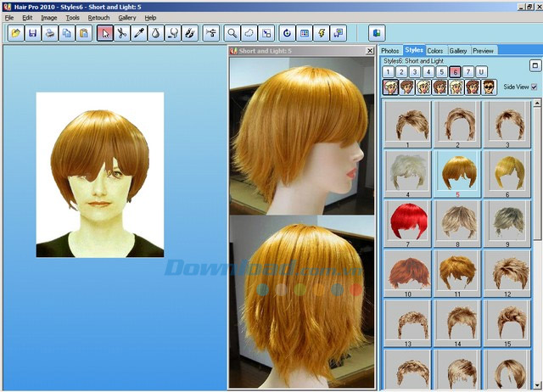This screenshot has height=392, width=543.
Task: Pick selected hairstyle thumbnail number 5
Action: point(457,174)
